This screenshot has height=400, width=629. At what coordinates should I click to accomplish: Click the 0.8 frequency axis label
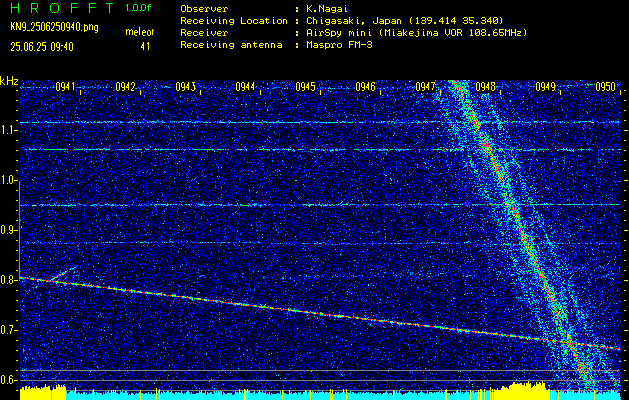[8, 280]
